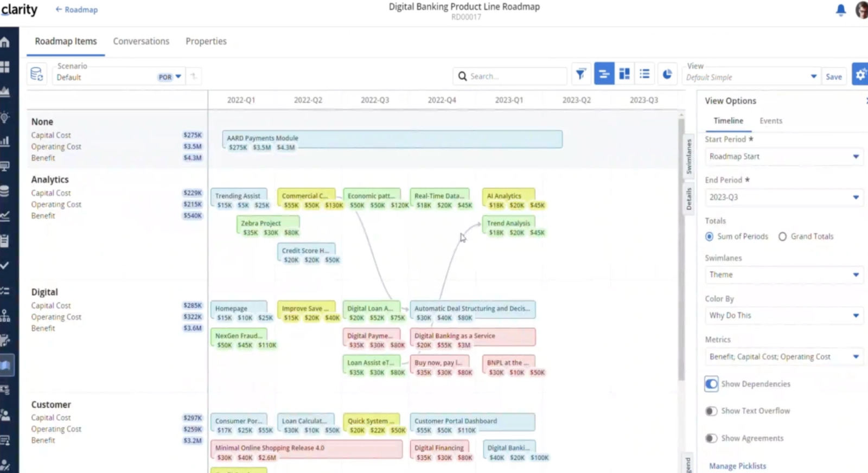This screenshot has height=473, width=868.
Task: Select Grand Totals radio button
Action: 782,237
